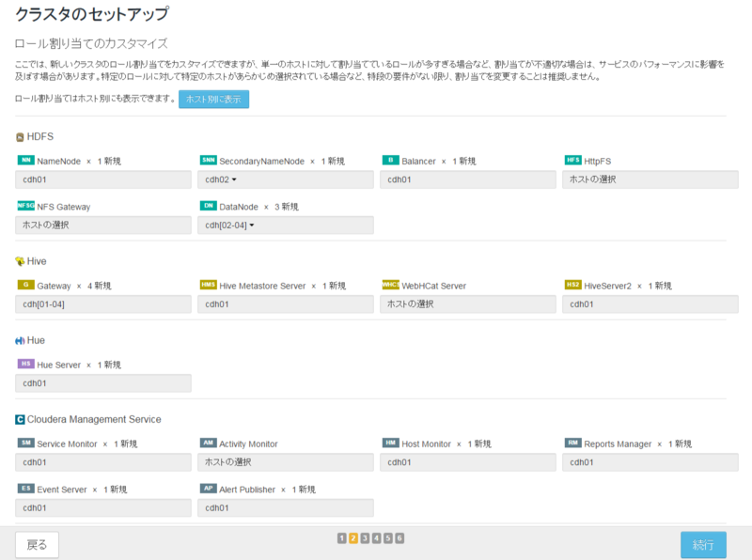752x560 pixels.
Task: Click the SecondaryNameNode role label
Action: 262,162
